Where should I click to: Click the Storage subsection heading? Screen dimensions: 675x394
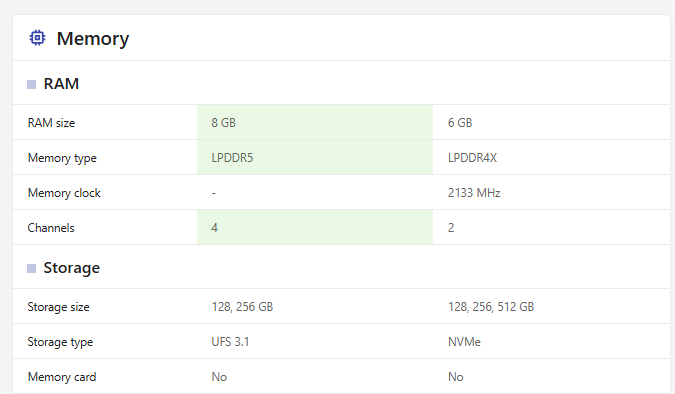point(71,268)
